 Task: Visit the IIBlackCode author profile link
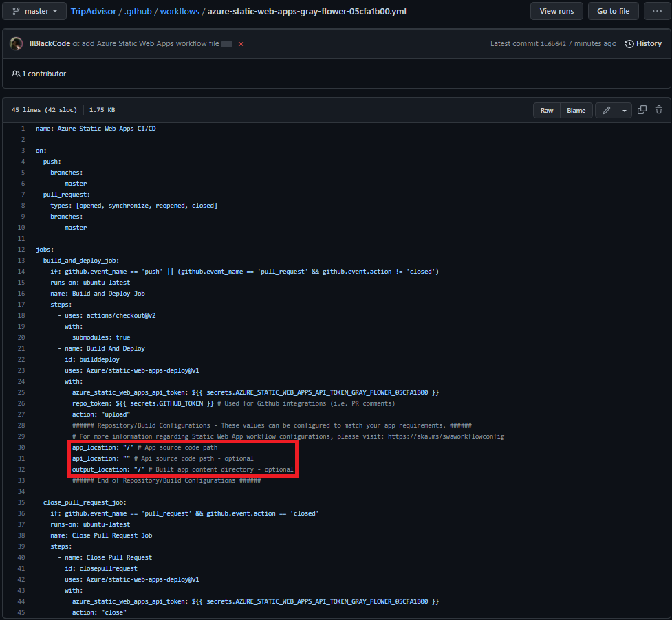coord(50,44)
